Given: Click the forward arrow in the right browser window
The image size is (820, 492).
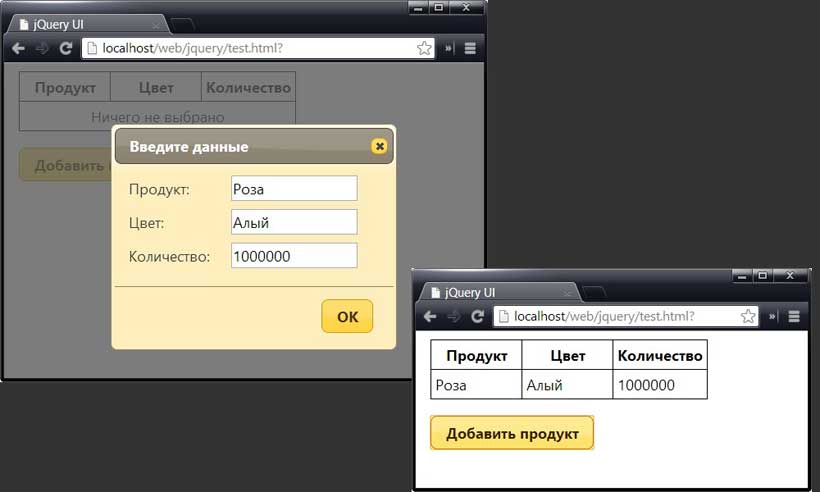Looking at the screenshot, I should click(453, 316).
